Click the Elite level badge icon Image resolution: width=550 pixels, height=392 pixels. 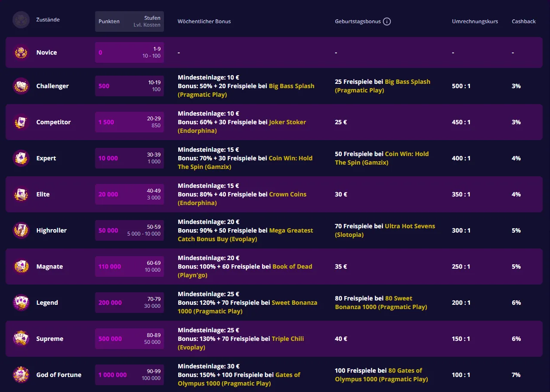click(x=21, y=194)
